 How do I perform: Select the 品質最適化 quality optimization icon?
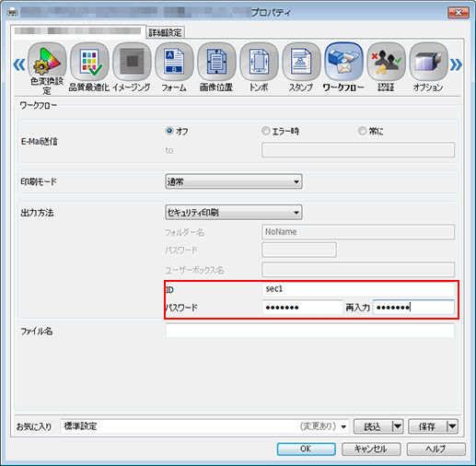[89, 63]
